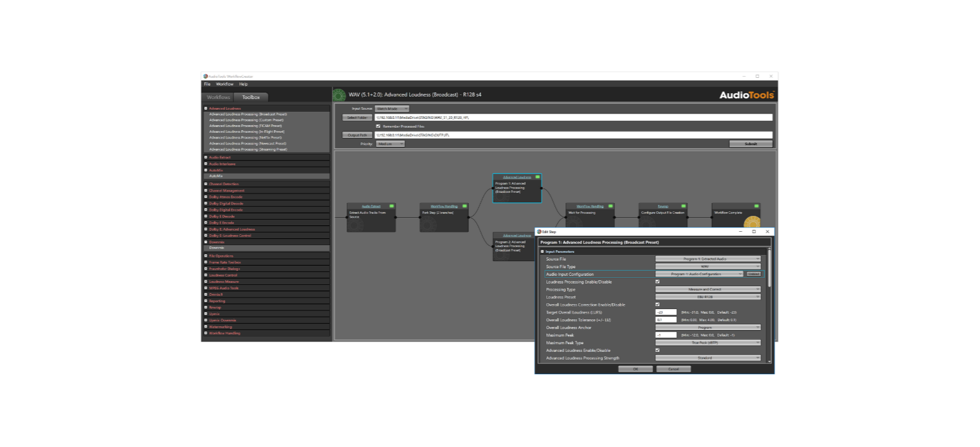The image size is (980, 447).
Task: Click the green circular workflow icon beside WAV title
Action: point(339,95)
